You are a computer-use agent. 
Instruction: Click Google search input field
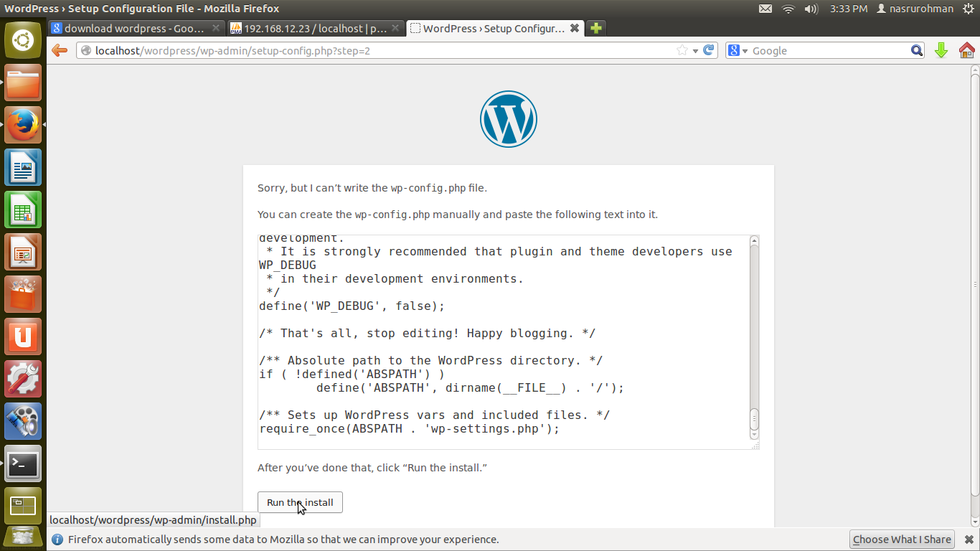coord(829,50)
